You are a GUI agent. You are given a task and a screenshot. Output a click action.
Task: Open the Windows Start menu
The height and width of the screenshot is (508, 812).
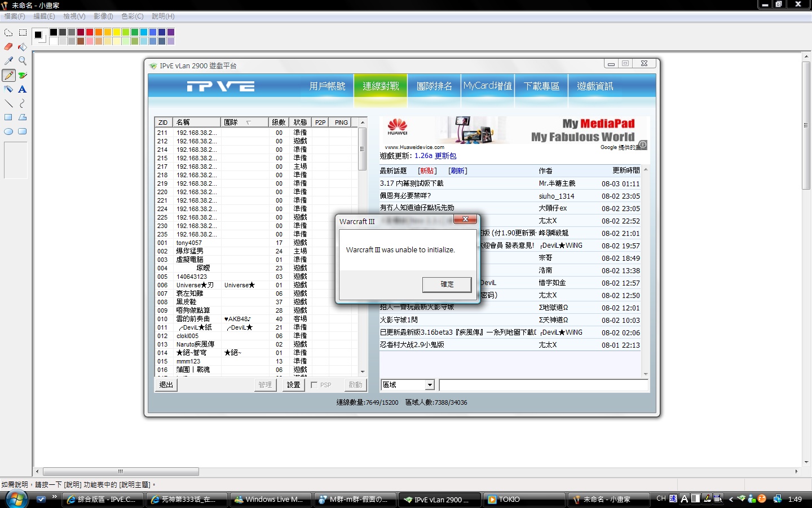point(16,500)
